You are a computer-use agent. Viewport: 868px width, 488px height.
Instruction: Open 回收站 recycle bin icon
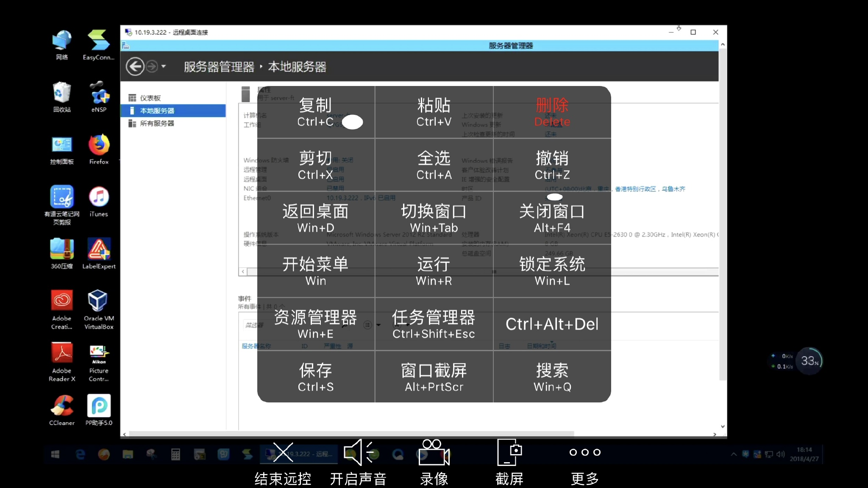point(62,97)
